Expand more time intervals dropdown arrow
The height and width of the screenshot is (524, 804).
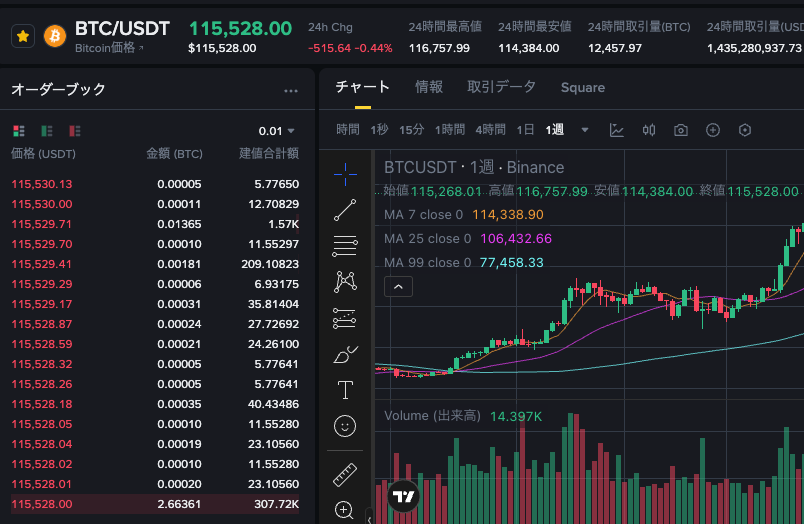pos(585,130)
